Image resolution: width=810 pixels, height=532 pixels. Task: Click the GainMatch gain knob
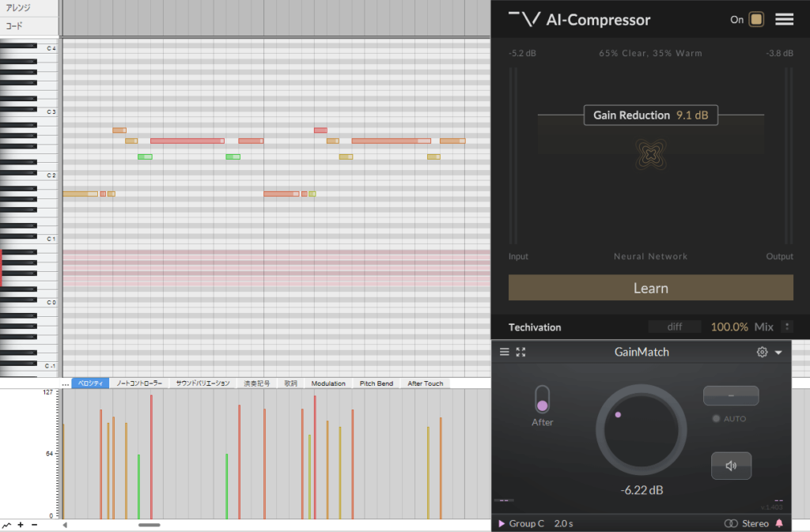coord(641,429)
